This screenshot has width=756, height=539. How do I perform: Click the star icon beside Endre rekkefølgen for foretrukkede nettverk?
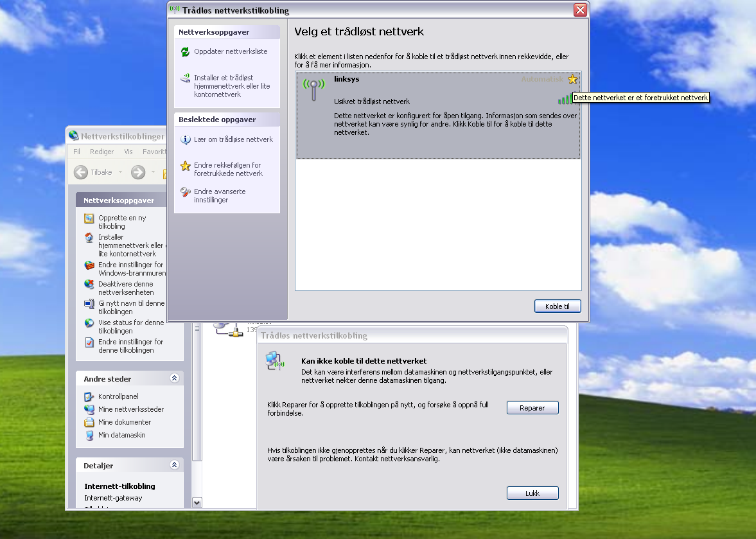pyautogui.click(x=185, y=166)
